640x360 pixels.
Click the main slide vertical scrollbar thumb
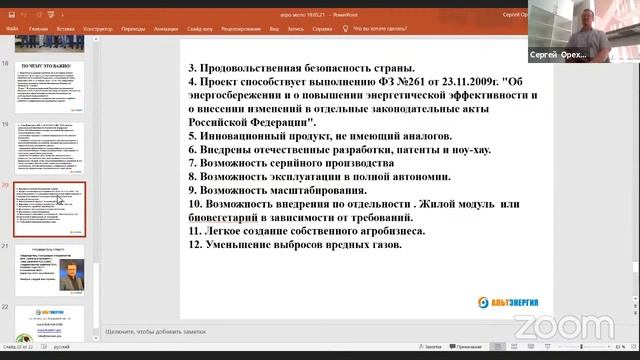[x=636, y=267]
